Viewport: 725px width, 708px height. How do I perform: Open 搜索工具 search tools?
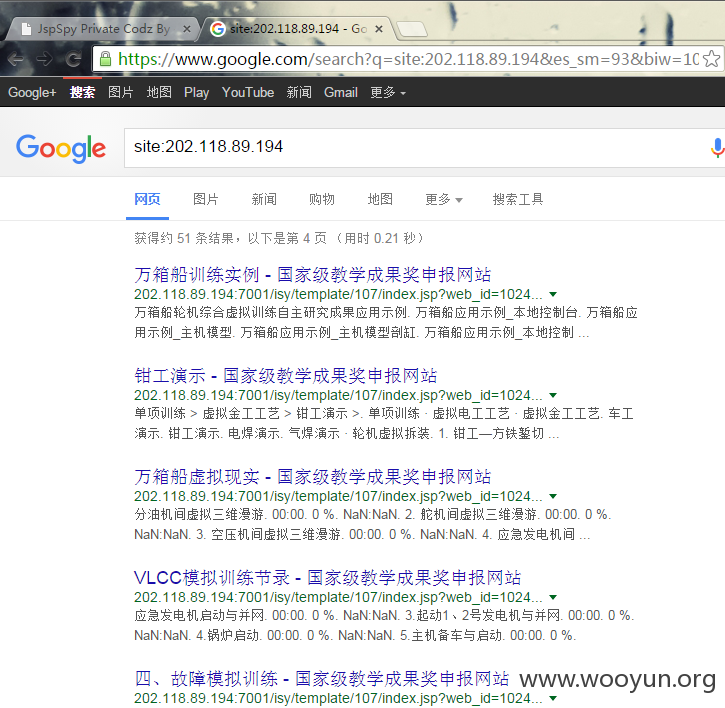[x=518, y=199]
